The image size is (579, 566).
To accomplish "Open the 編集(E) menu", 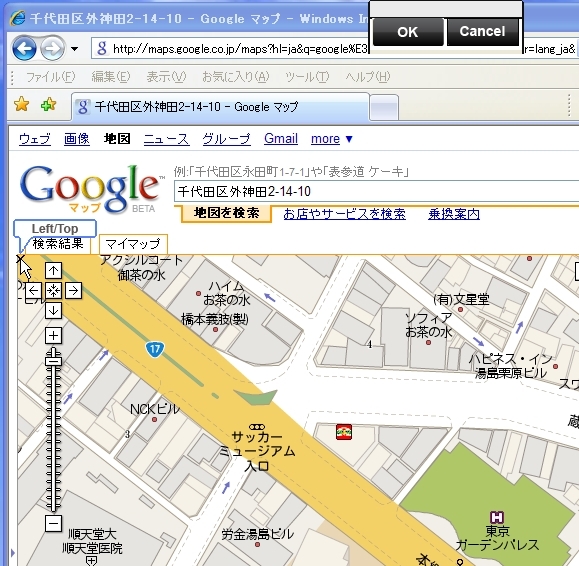I will pos(111,77).
